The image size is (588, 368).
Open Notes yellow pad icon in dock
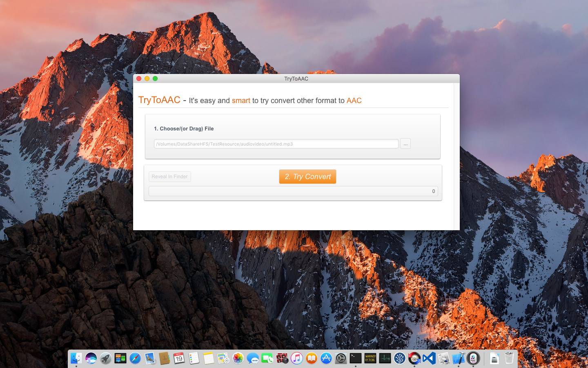pos(208,359)
